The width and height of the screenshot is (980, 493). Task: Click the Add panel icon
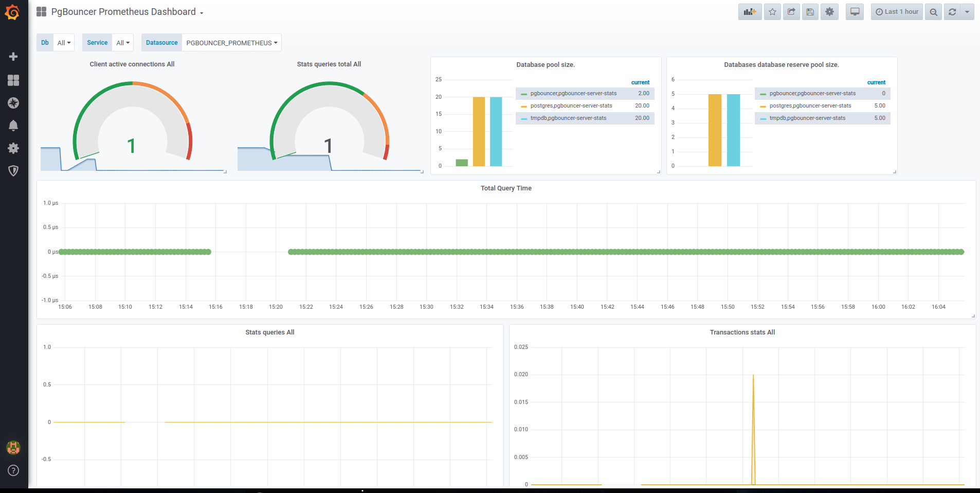(x=750, y=12)
